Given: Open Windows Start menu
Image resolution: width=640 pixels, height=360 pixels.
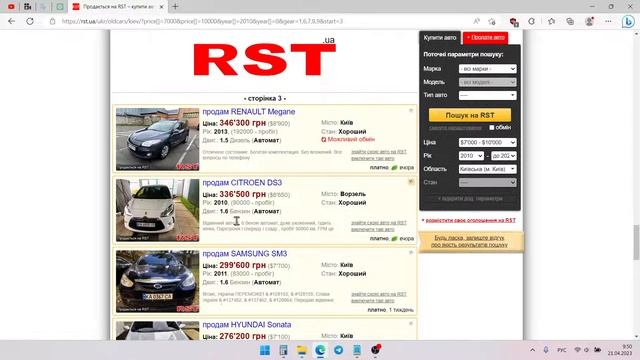Looking at the screenshot, I should coord(265,350).
